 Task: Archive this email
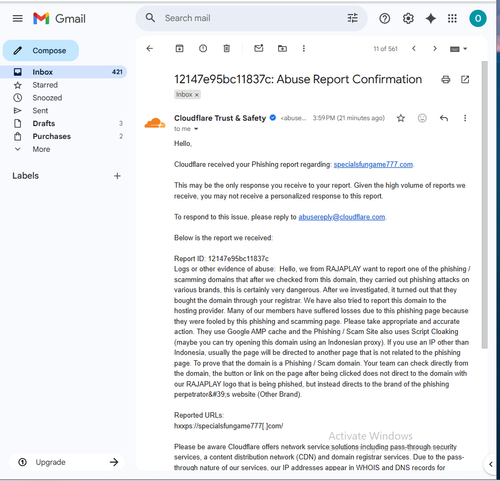[x=179, y=49]
